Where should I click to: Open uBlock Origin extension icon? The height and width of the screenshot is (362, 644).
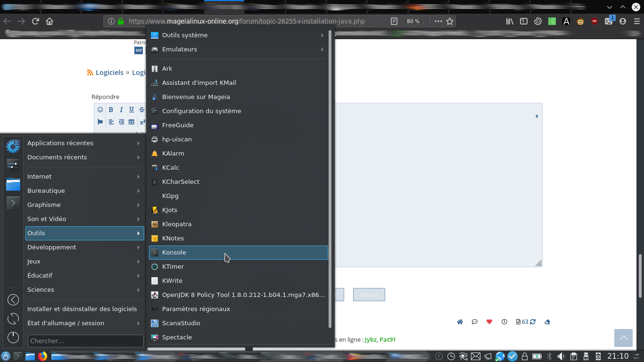[x=594, y=21]
